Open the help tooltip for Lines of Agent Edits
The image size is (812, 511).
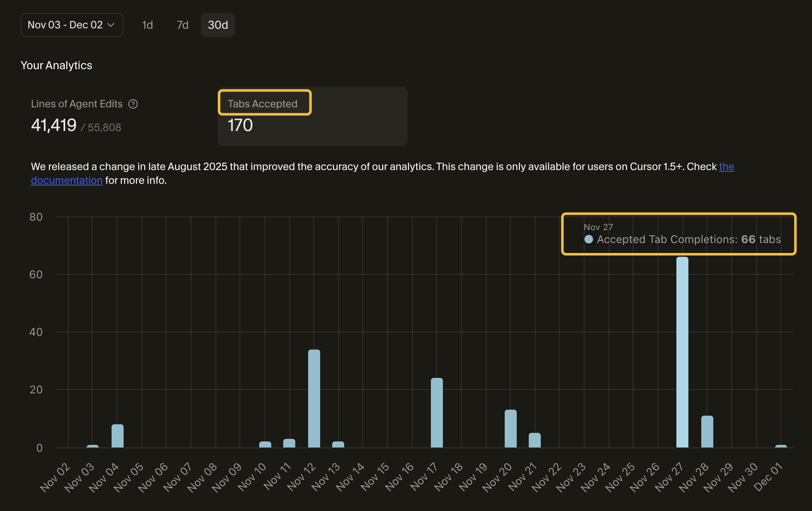point(133,103)
